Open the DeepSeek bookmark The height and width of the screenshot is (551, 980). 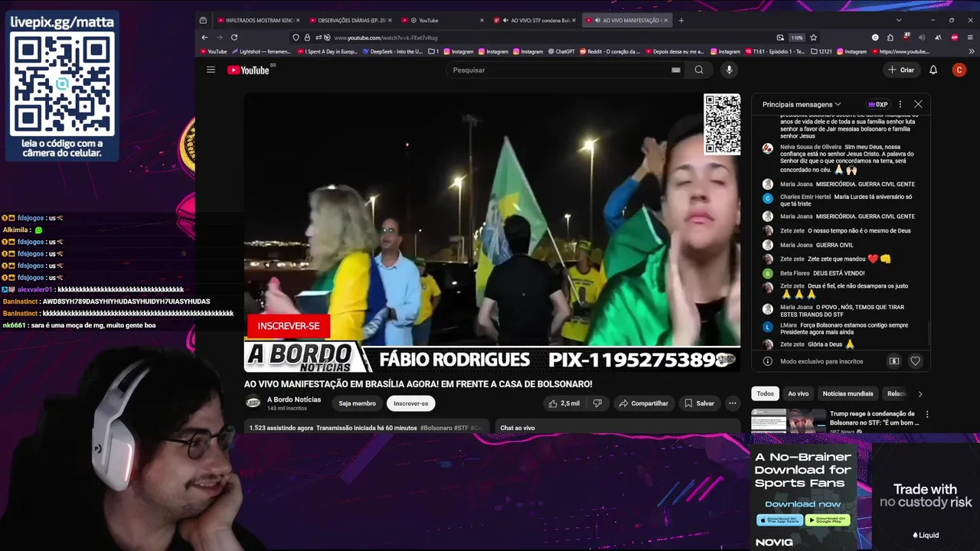[392, 51]
